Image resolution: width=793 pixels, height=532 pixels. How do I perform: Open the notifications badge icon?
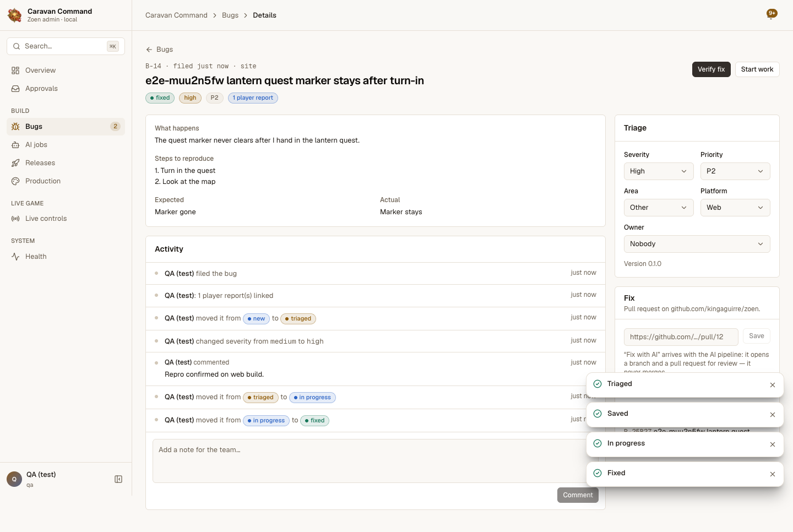(772, 14)
